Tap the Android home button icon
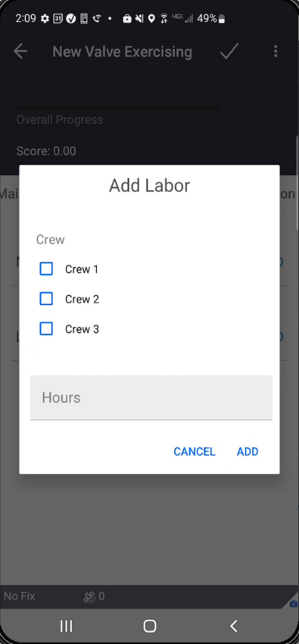Viewport: 299px width, 644px height. 150,626
